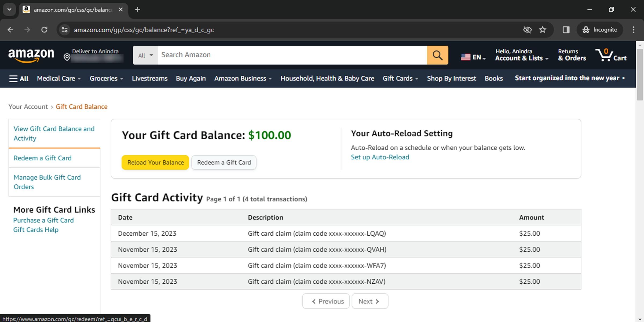Open the All search category dropdown
The image size is (644, 322).
(145, 55)
